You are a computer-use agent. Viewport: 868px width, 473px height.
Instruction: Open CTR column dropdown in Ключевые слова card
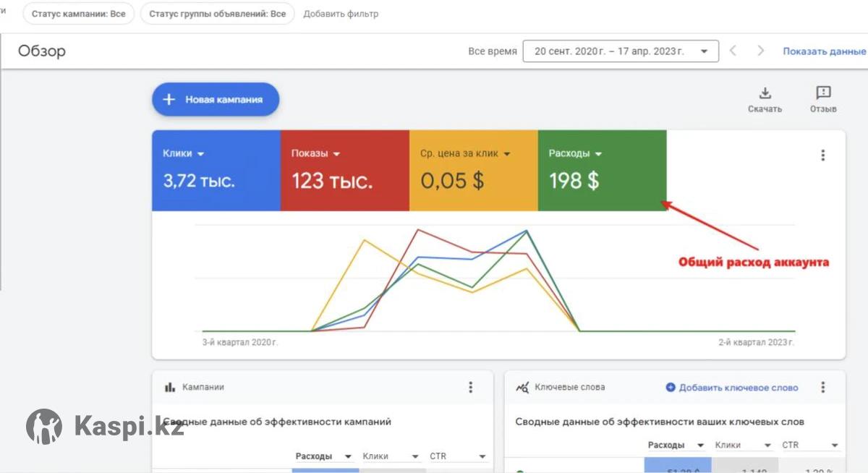pyautogui.click(x=810, y=445)
